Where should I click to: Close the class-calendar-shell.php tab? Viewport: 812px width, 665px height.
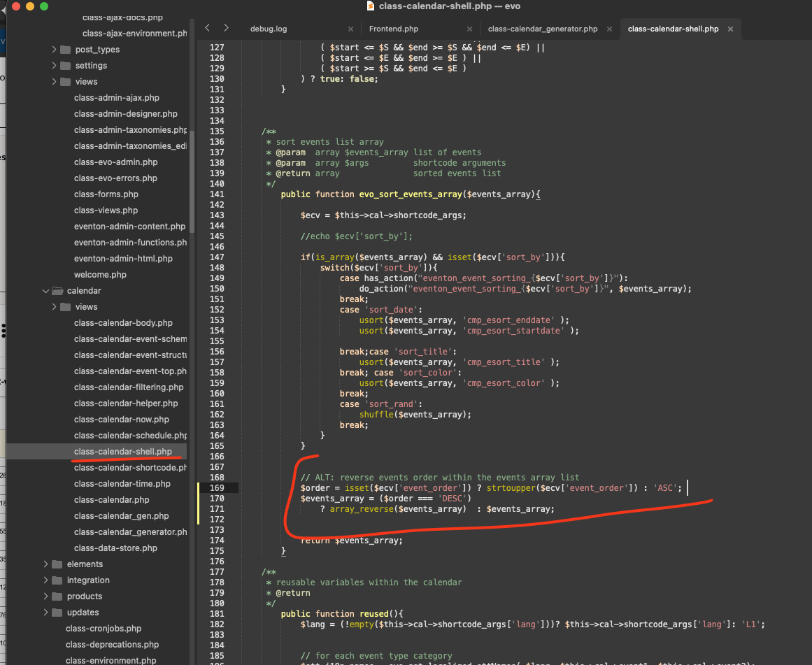(731, 29)
